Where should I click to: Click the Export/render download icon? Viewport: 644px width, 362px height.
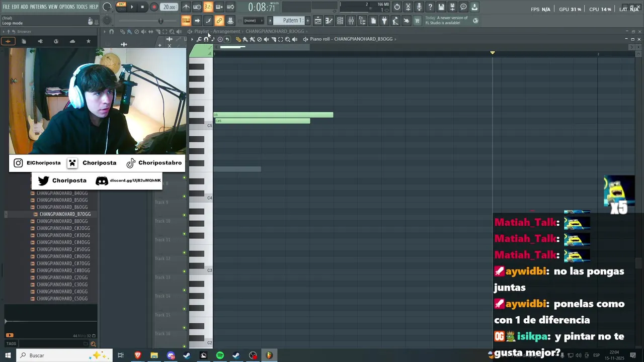click(474, 7)
